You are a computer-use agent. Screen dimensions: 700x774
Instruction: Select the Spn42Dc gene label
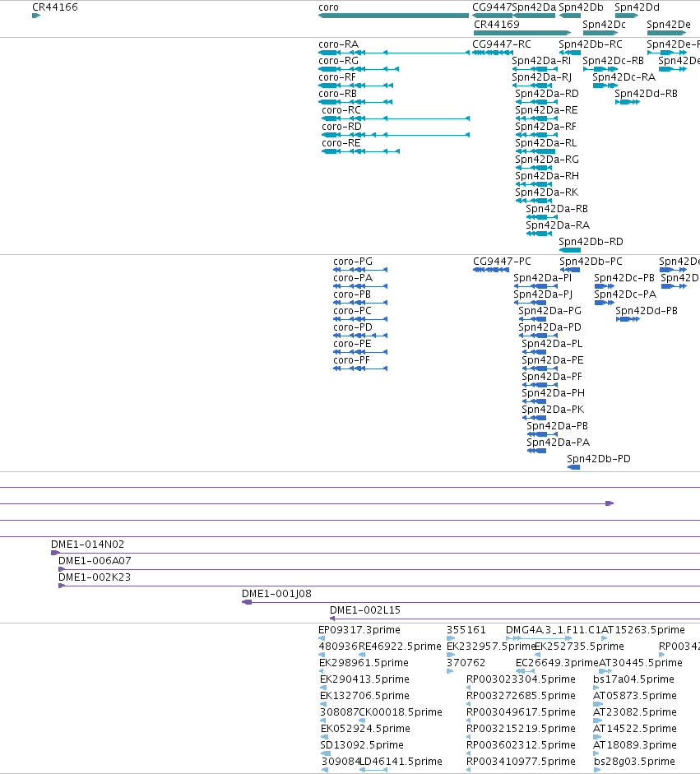coord(605,25)
